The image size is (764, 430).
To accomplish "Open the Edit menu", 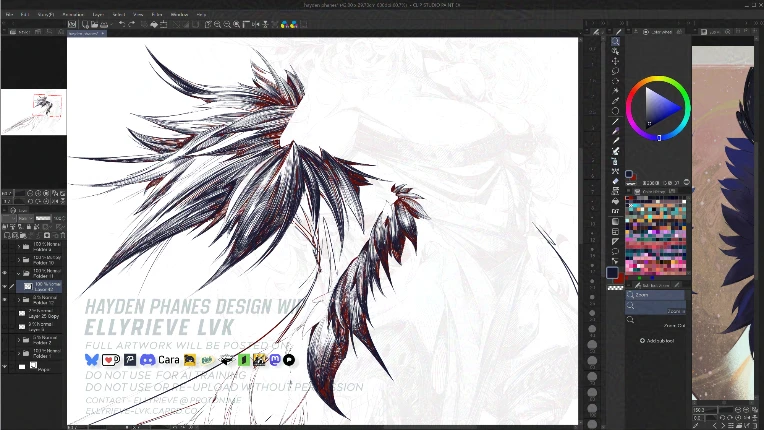I will 25,15.
